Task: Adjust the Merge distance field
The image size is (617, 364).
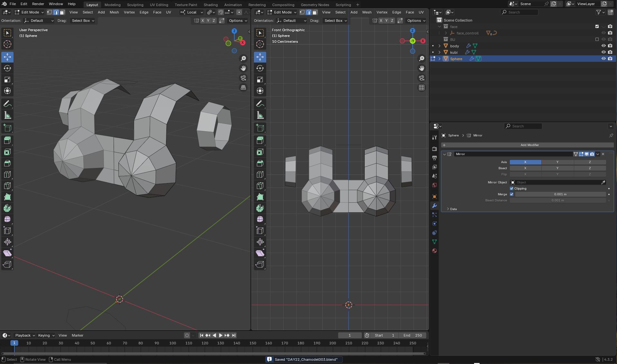Action: [560, 194]
